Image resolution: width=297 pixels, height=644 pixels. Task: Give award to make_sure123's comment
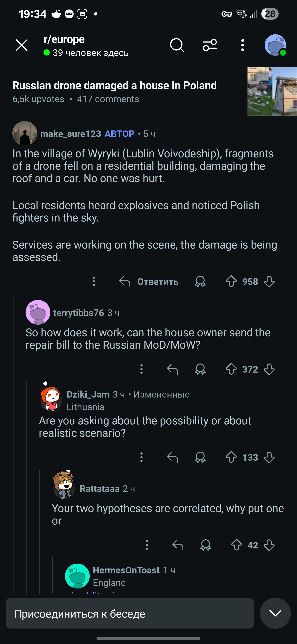click(x=200, y=282)
